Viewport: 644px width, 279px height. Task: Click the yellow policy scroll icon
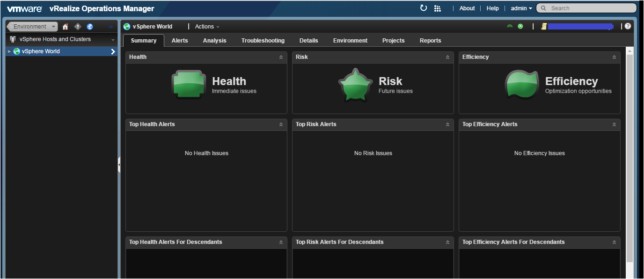coord(544,27)
